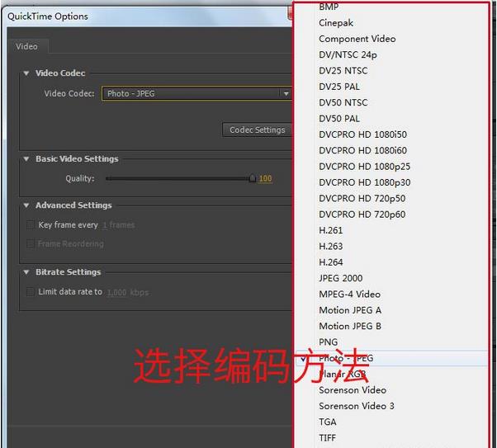Collapse the Basic Video Settings section

point(26,159)
